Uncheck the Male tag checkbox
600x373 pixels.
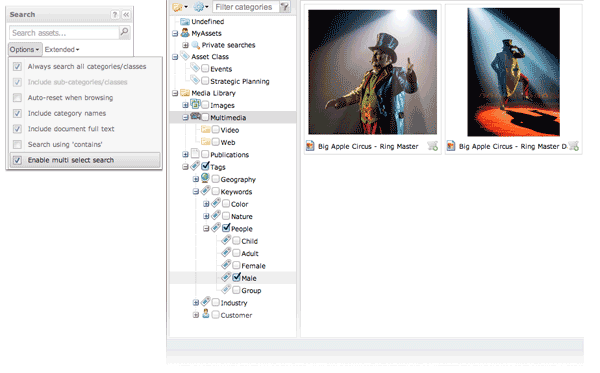[236, 277]
